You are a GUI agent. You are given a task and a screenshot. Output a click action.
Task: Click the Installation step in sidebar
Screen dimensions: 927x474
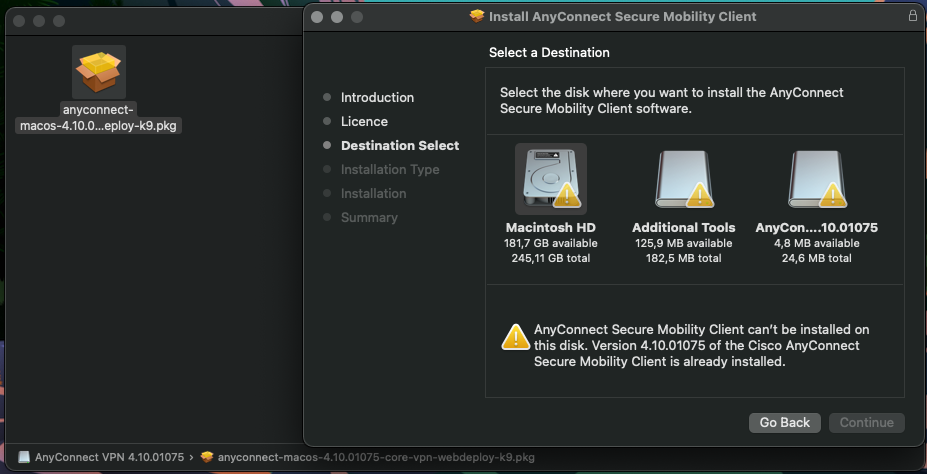pyautogui.click(x=373, y=193)
